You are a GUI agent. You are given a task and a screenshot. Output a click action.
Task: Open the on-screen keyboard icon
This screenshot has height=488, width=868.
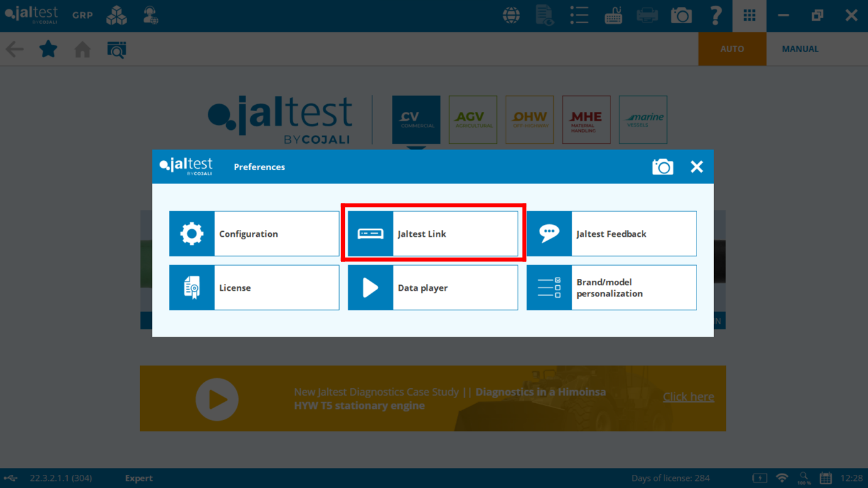pyautogui.click(x=613, y=15)
